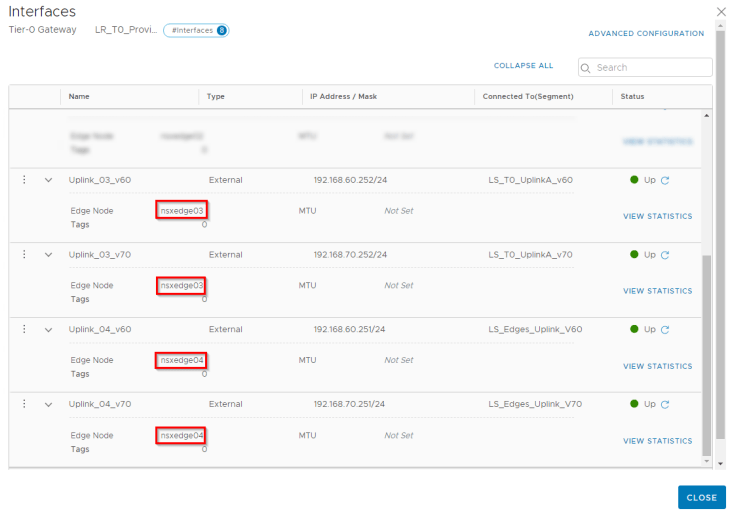Refresh status of Uplink_03_v70 interface
The height and width of the screenshot is (513, 730).
coord(665,255)
